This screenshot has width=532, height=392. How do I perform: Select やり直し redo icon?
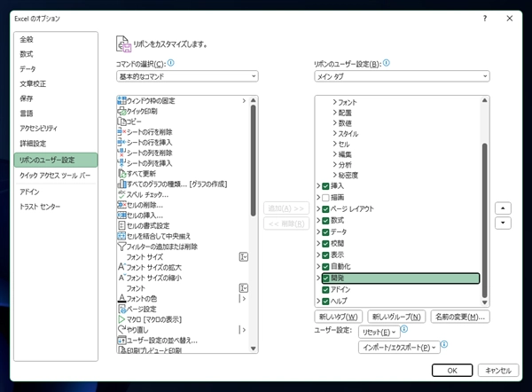tap(121, 330)
